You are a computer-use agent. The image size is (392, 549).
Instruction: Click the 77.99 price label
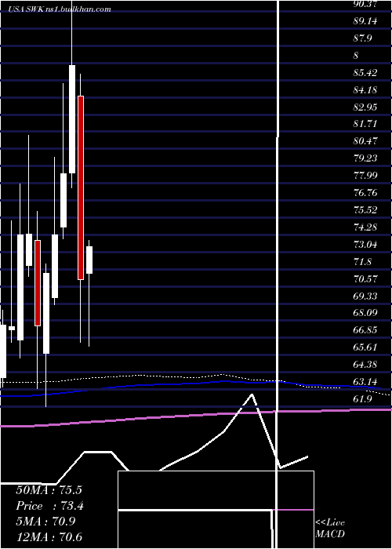pyautogui.click(x=365, y=176)
